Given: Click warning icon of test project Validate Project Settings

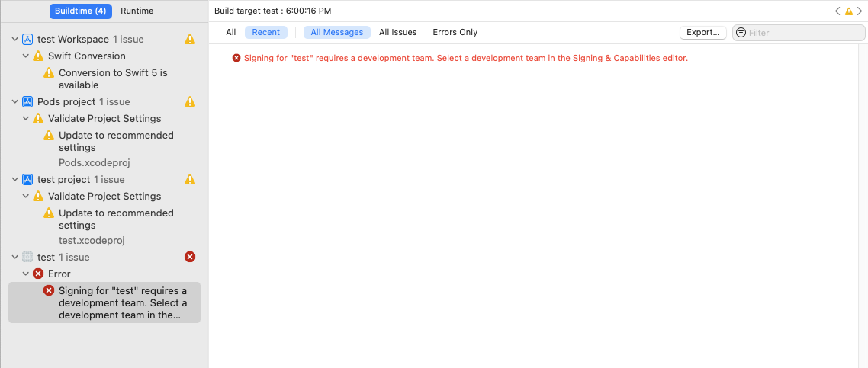Looking at the screenshot, I should pos(38,196).
